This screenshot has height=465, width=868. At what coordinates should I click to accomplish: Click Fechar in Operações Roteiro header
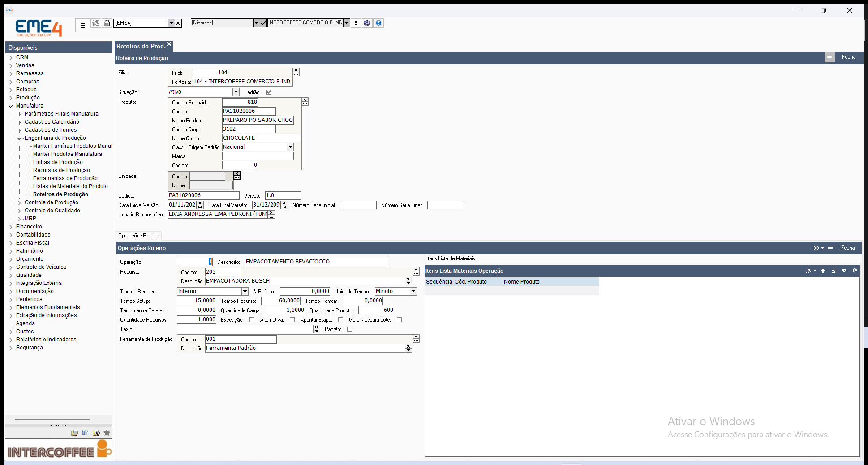coord(848,248)
